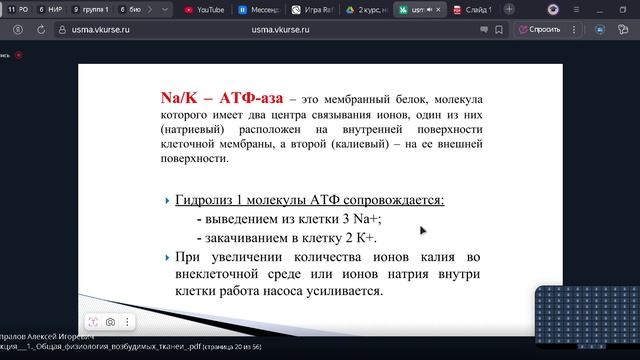Close the active usma tab
The width and height of the screenshot is (640, 360).
(438, 10)
